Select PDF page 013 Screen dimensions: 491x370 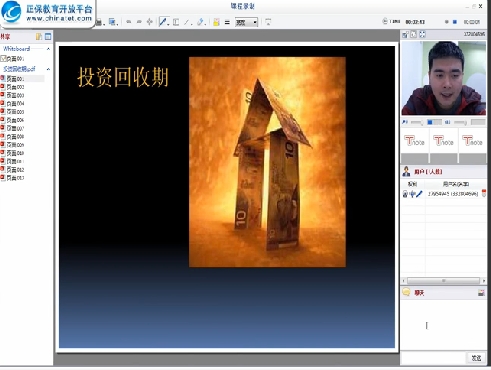coord(13,178)
